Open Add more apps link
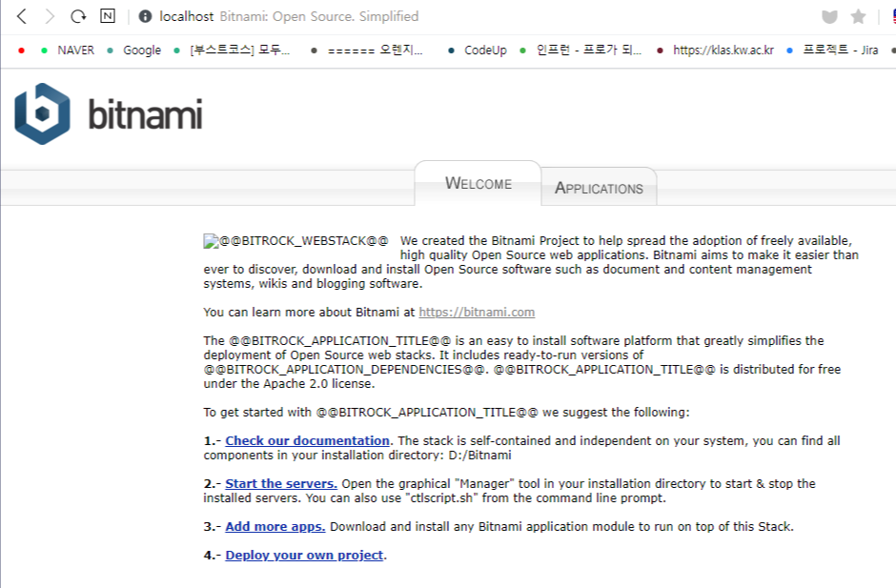This screenshot has width=896, height=588. click(x=275, y=526)
